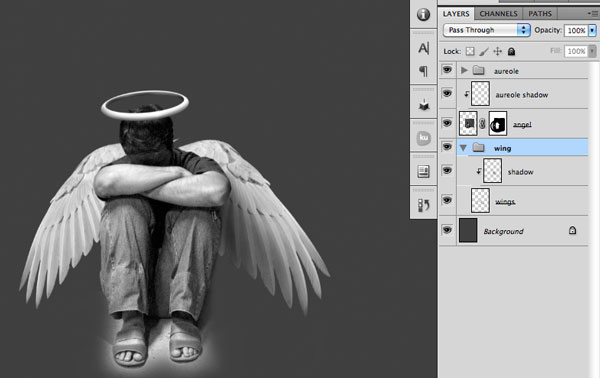Click the lock image pixels brush icon
600x378 pixels.
point(484,51)
